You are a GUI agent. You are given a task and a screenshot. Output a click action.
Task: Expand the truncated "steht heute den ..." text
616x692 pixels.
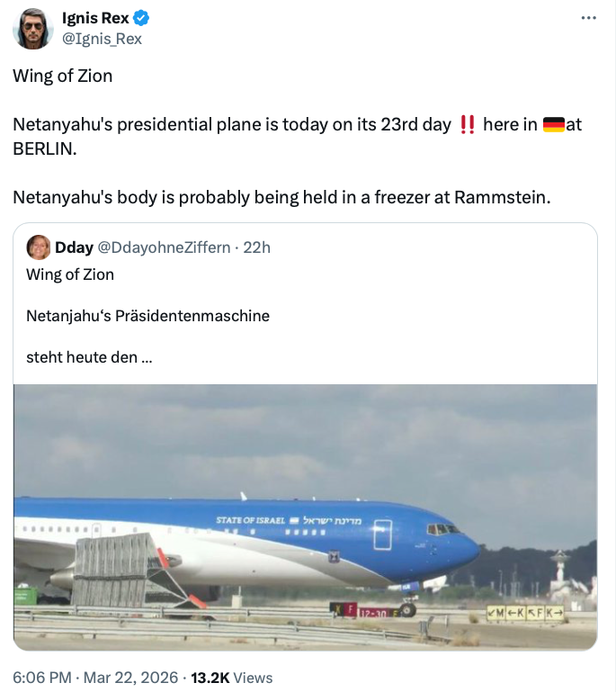89,357
